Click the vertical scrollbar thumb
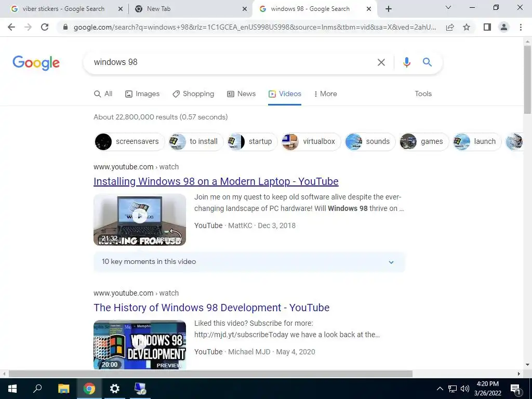The width and height of the screenshot is (532, 399). (x=527, y=79)
